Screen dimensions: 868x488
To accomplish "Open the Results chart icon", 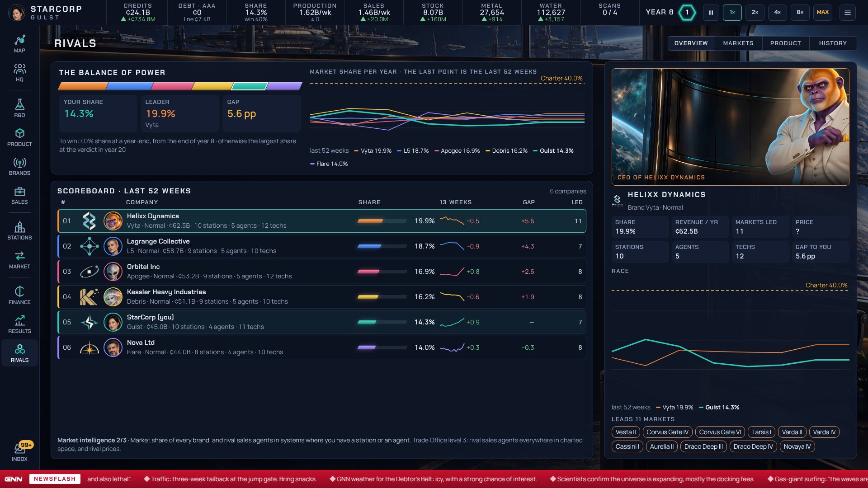I will coord(19,324).
